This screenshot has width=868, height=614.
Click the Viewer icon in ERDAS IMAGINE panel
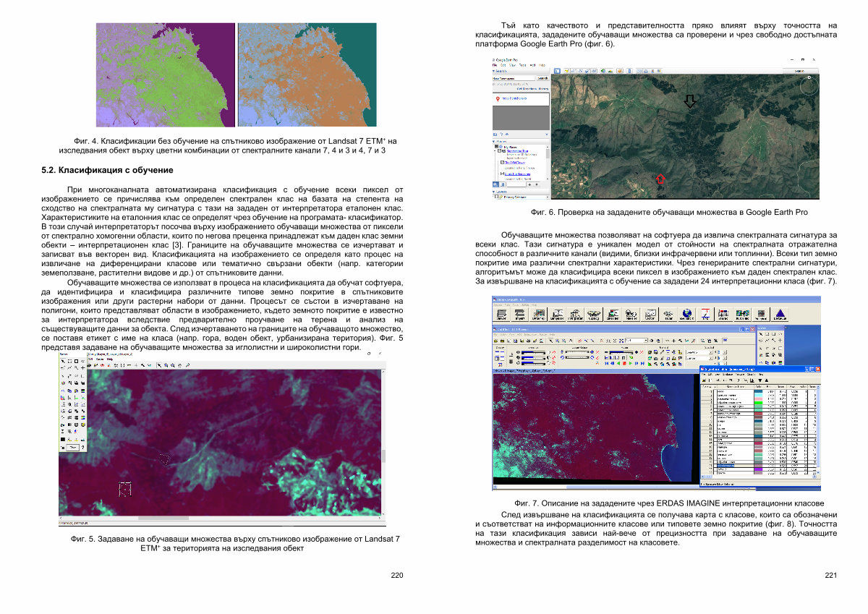click(x=500, y=312)
